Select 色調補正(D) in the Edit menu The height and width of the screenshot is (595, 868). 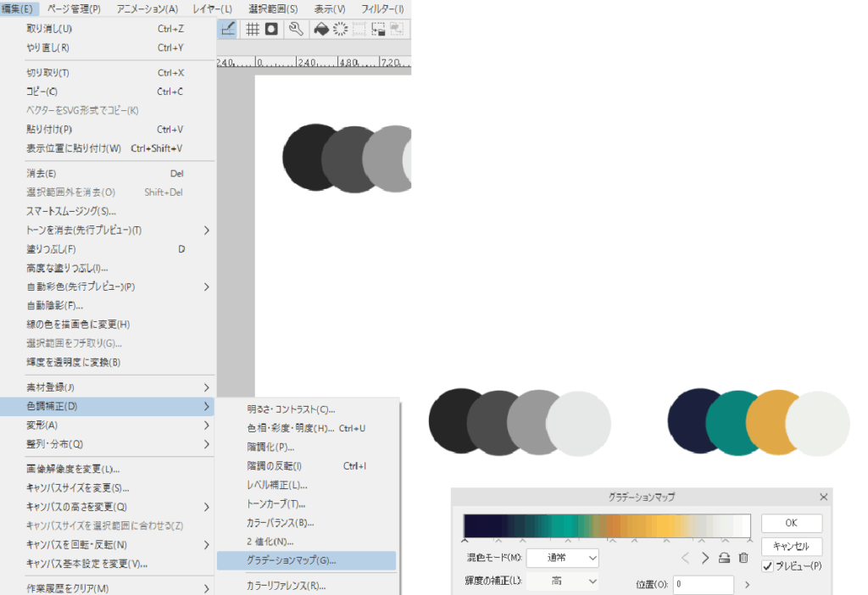pos(107,406)
